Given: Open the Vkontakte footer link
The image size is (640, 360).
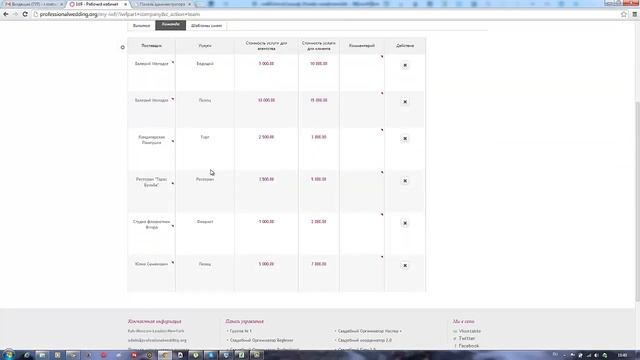Looking at the screenshot, I should coord(469,331).
